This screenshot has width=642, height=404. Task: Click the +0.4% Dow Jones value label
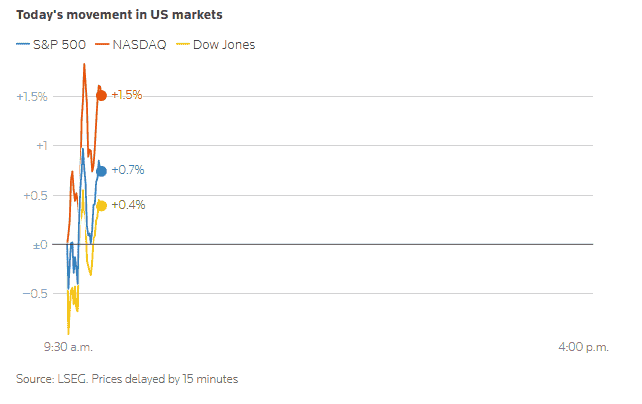coord(128,205)
